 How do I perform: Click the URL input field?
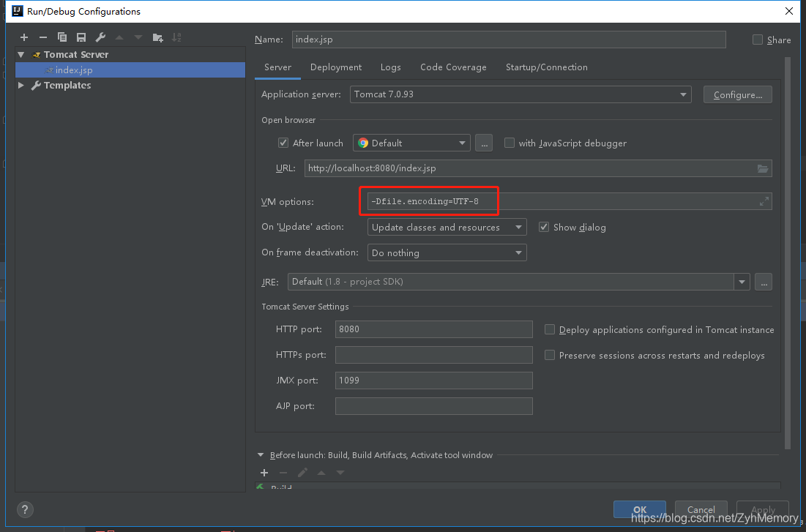[x=537, y=168]
